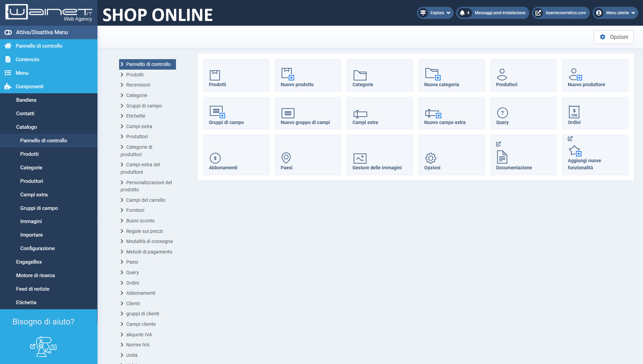Viewport: 643px width, 364px height.
Task: Select highlighted Pannello di controllo submenu entry
Action: coord(148,64)
